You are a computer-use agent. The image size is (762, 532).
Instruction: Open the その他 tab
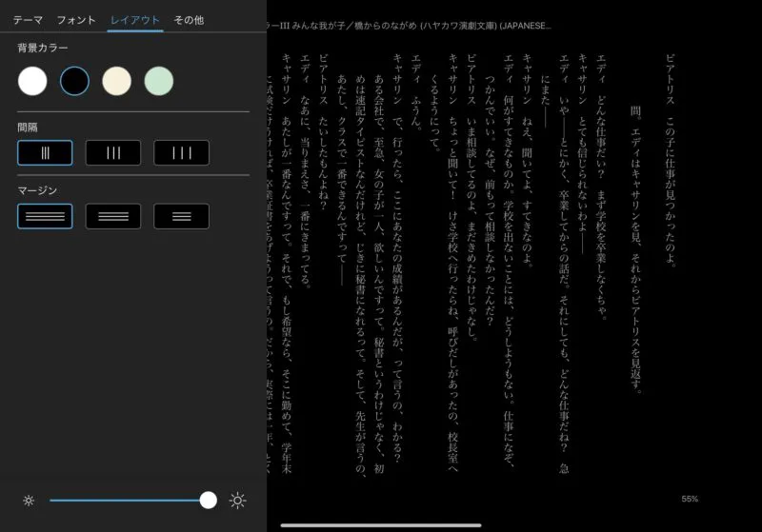point(189,20)
